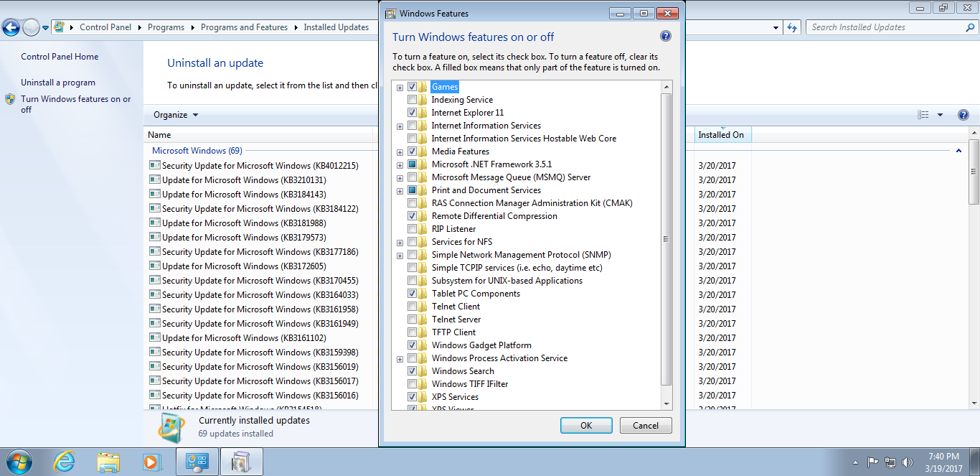Click the refresh button beside address bar
The width and height of the screenshot is (980, 476).
coord(792,27)
